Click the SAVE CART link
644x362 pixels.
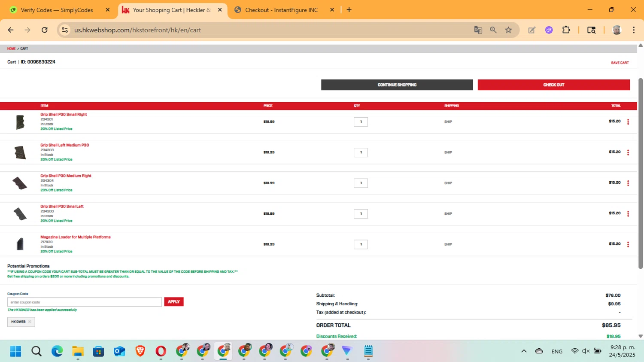click(x=620, y=63)
